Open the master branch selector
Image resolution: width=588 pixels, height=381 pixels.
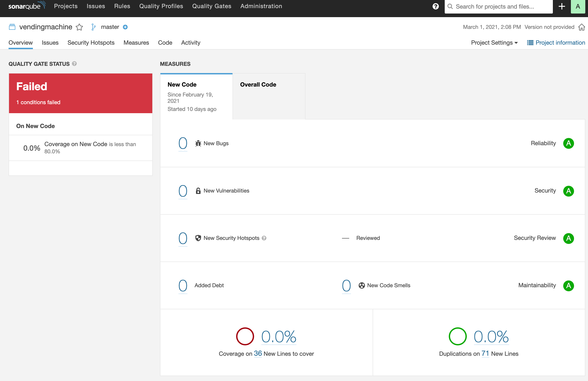[x=110, y=27]
